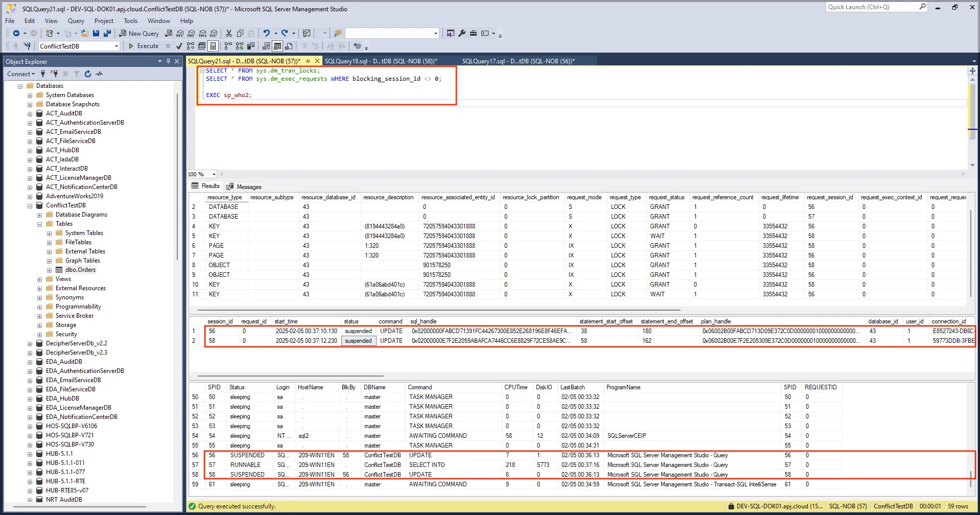Open the ConflictTestDB database dropdown
The image size is (980, 515).
click(x=116, y=46)
